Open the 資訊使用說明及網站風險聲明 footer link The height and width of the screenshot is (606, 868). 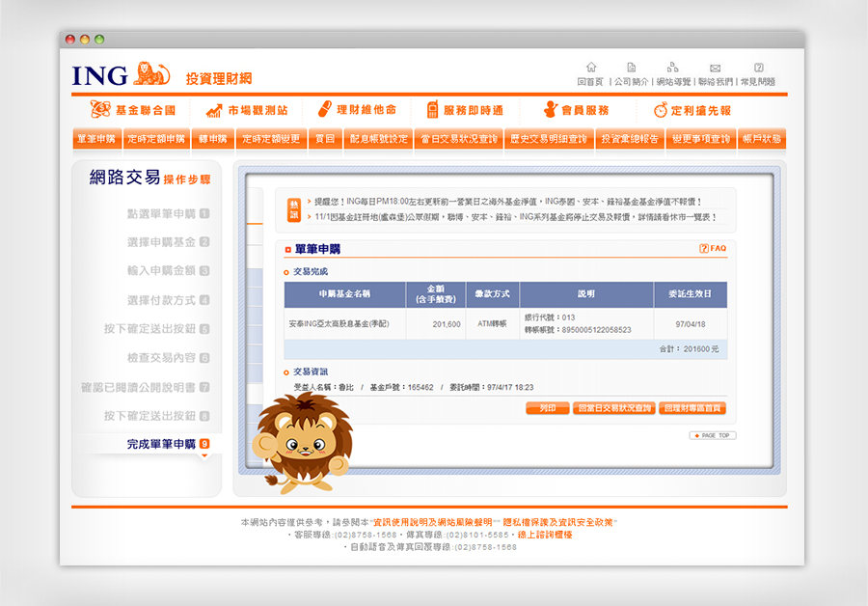pyautogui.click(x=432, y=522)
